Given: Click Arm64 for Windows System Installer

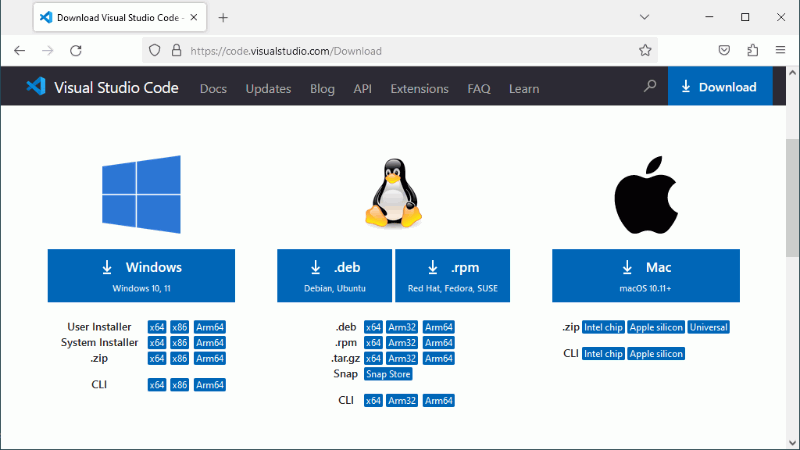Looking at the screenshot, I should pos(210,343).
